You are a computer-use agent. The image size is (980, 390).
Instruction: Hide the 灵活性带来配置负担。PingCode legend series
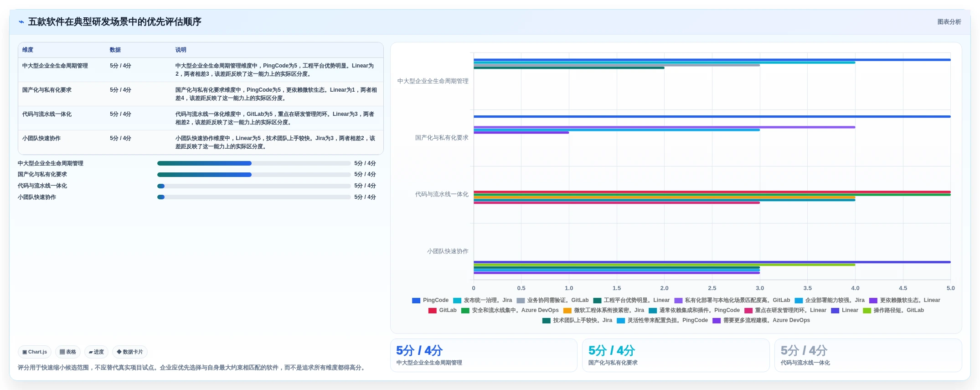662,320
